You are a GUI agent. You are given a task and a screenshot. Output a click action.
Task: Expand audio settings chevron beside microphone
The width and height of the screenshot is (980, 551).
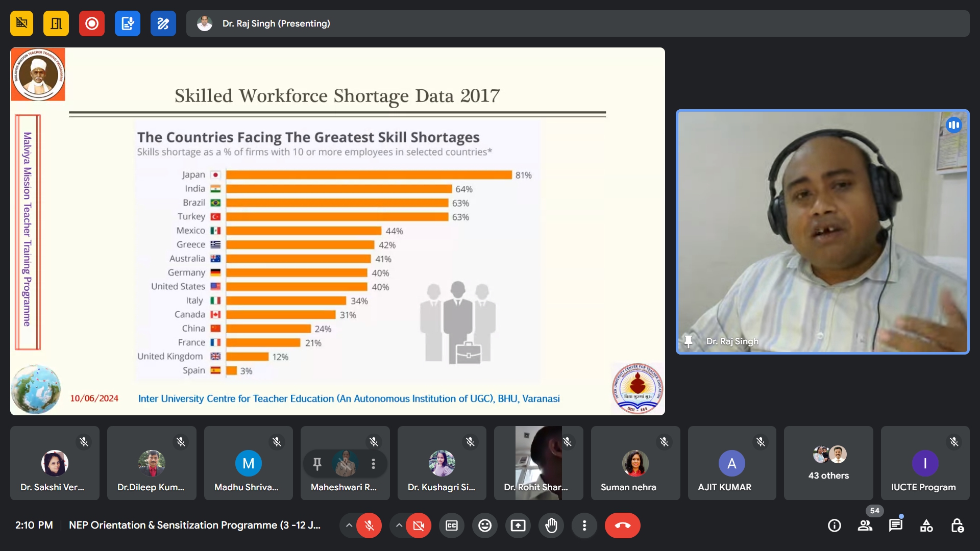349,525
